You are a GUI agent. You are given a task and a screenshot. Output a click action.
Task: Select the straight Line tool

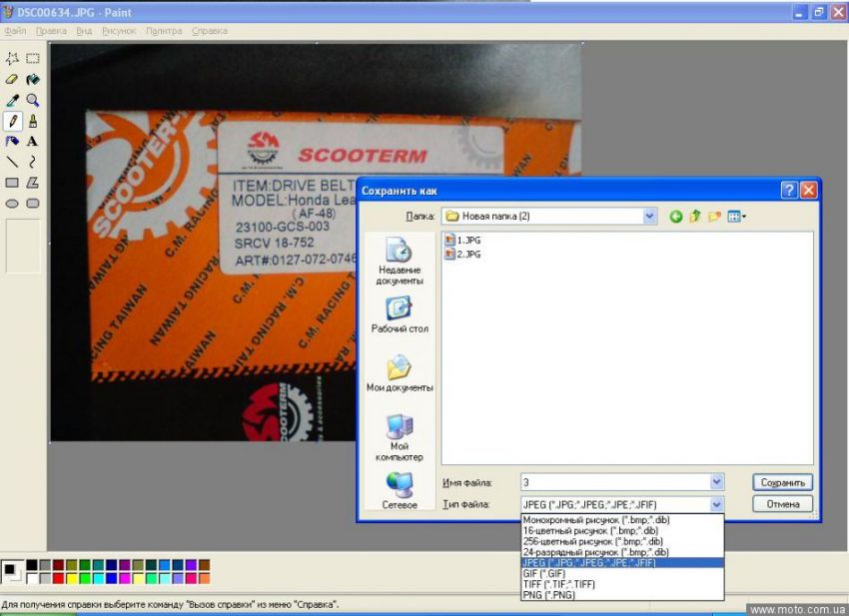point(12,162)
